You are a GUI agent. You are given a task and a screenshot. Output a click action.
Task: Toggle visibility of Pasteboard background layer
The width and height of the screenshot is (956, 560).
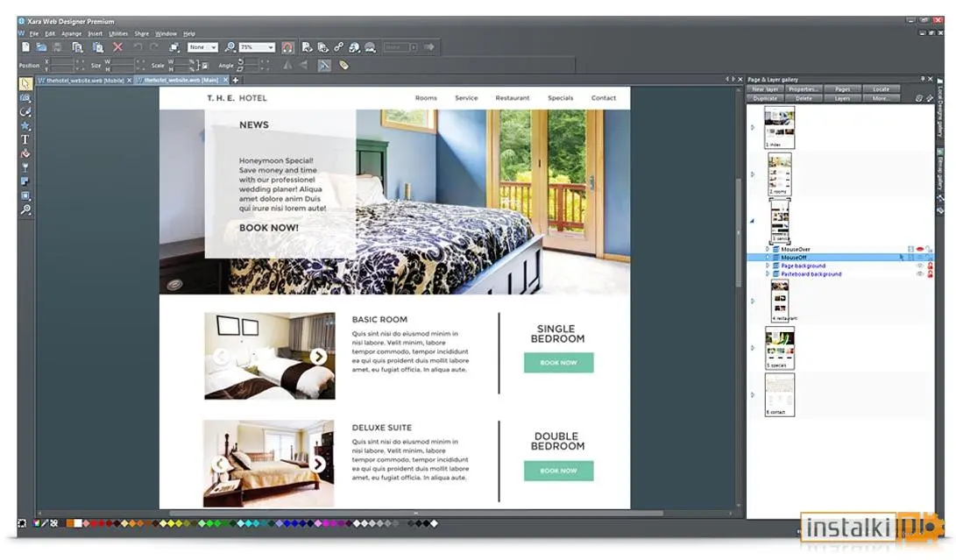(920, 274)
